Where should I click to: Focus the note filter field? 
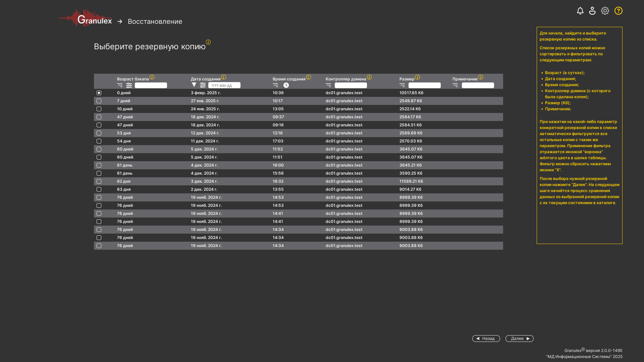pyautogui.click(x=478, y=85)
